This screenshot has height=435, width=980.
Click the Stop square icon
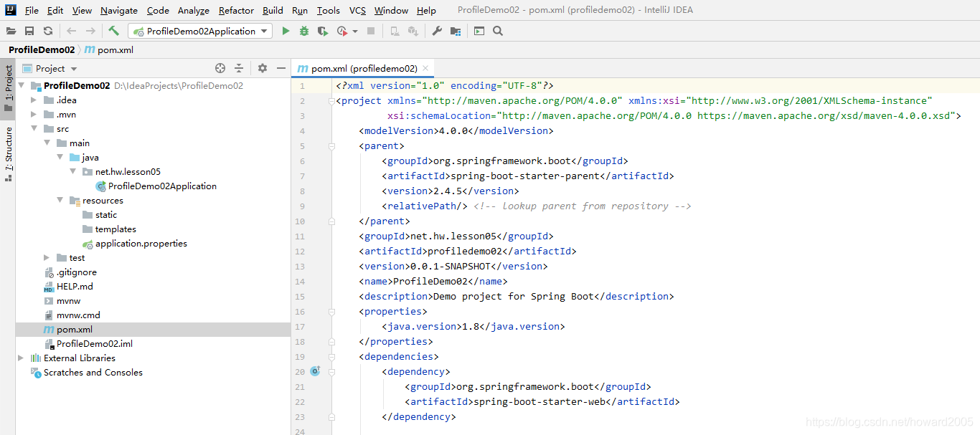point(371,31)
